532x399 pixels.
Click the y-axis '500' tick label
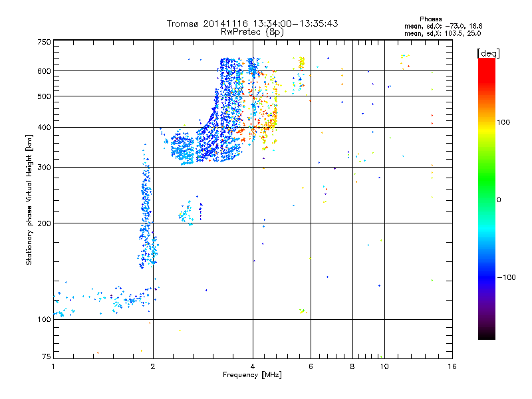[44, 96]
